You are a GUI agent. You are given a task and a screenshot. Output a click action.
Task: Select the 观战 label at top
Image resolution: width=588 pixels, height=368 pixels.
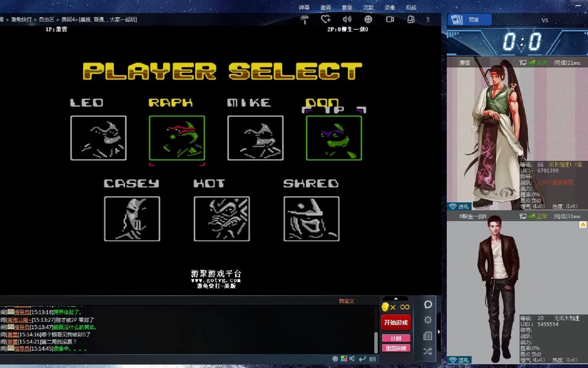click(x=411, y=7)
